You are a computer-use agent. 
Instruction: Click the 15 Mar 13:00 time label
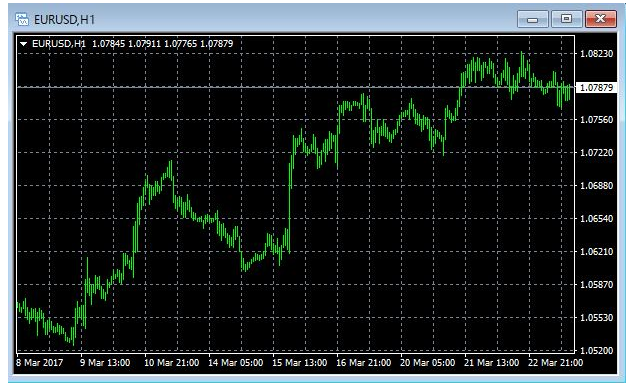(299, 363)
